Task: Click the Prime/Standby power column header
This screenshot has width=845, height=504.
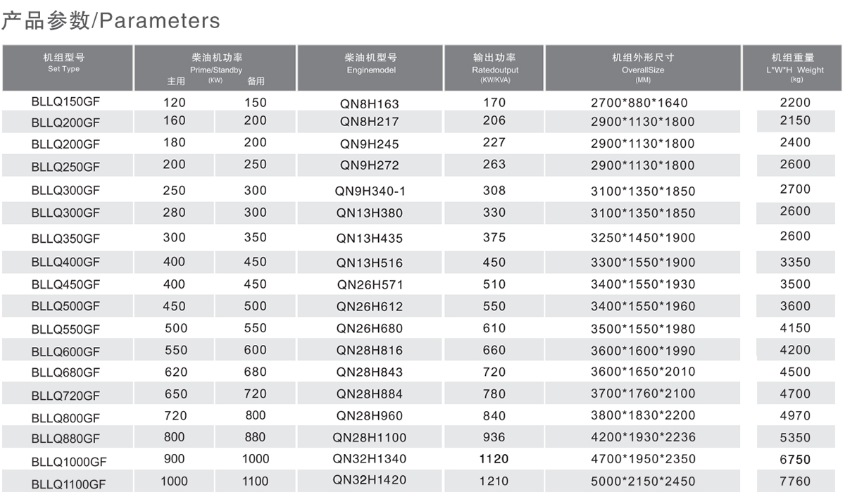Action: pos(216,67)
